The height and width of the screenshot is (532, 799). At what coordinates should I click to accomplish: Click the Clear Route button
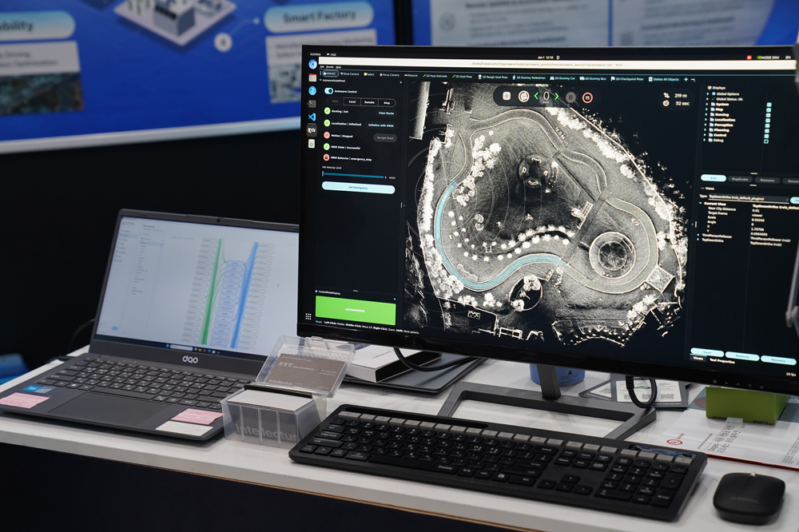pos(386,113)
